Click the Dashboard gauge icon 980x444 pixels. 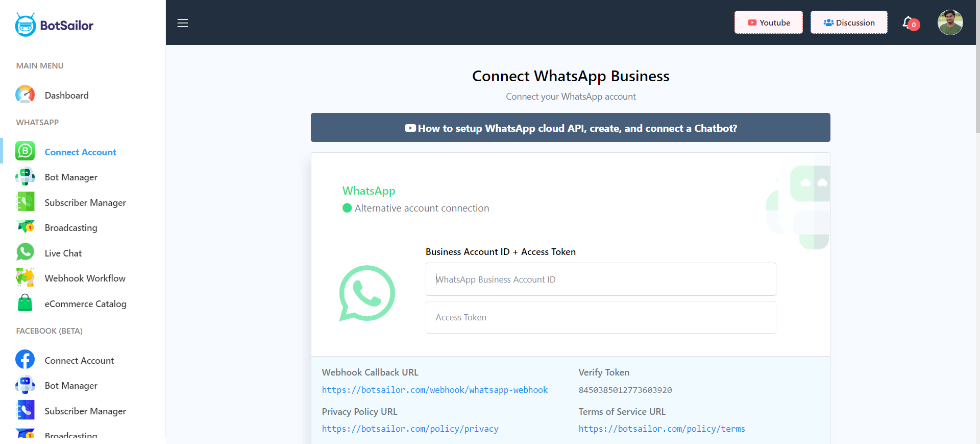pyautogui.click(x=25, y=95)
